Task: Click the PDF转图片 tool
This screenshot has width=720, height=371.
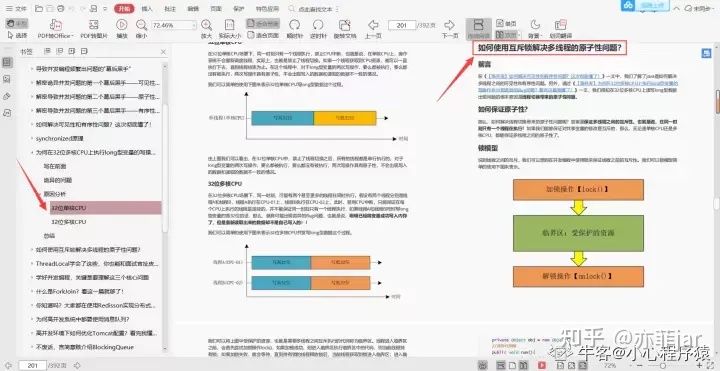Action: coord(94,29)
